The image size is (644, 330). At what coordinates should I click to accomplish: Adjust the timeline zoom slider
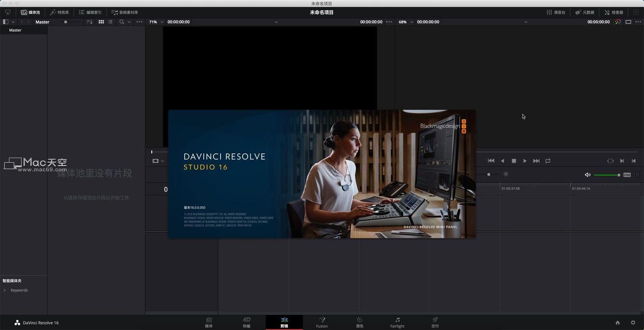tap(489, 174)
